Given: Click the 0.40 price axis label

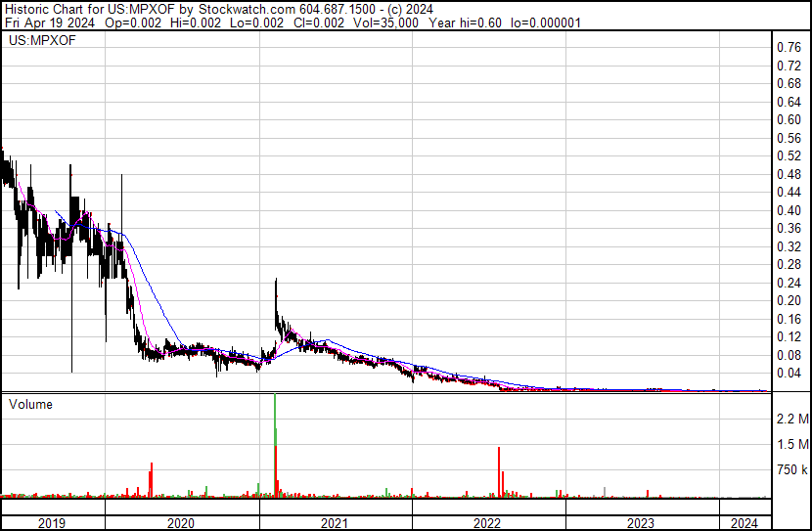Looking at the screenshot, I should click(x=789, y=210).
